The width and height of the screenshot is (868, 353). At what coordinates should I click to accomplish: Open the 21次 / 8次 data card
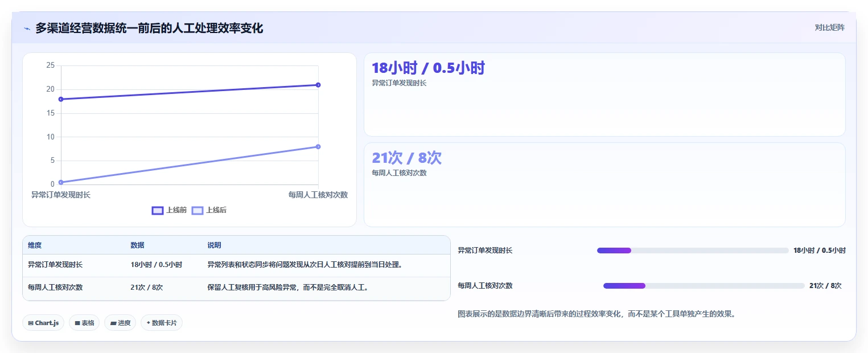604,184
